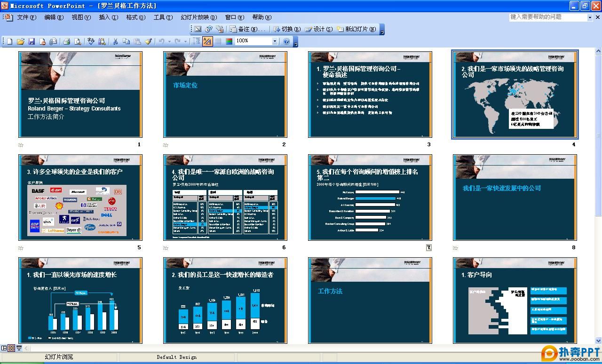Click the Rehearse Timings clock icon
This screenshot has height=364, width=602.
pyautogui.click(x=209, y=29)
